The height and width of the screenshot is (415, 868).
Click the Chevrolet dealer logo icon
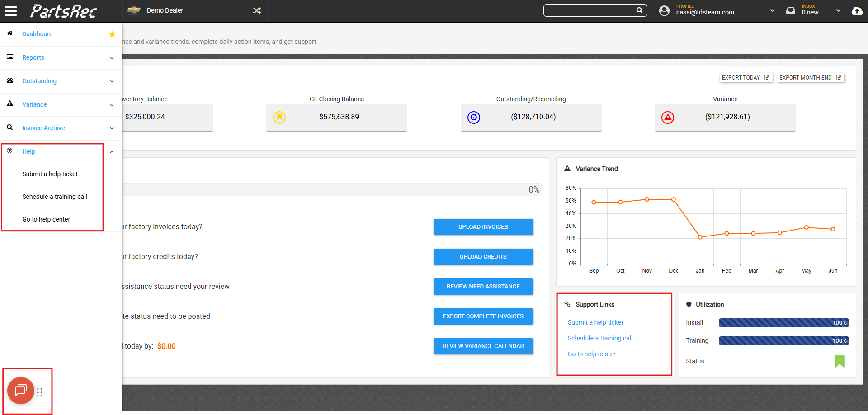click(x=134, y=11)
